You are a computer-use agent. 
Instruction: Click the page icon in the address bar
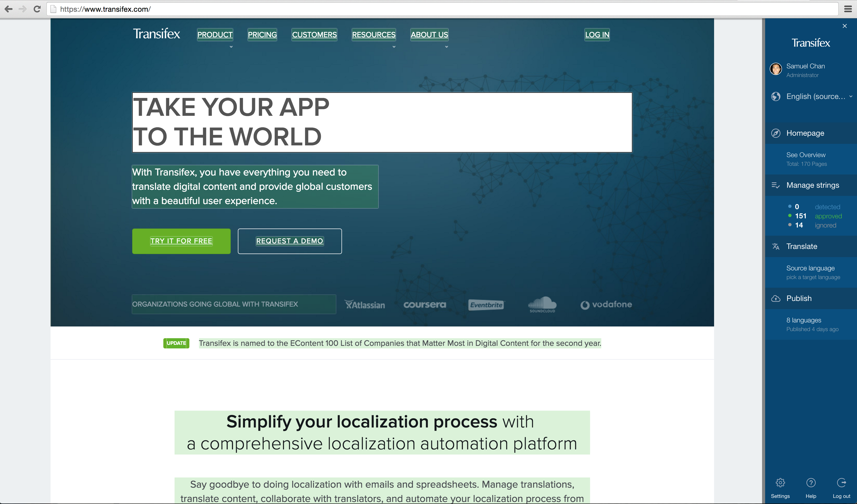click(53, 9)
